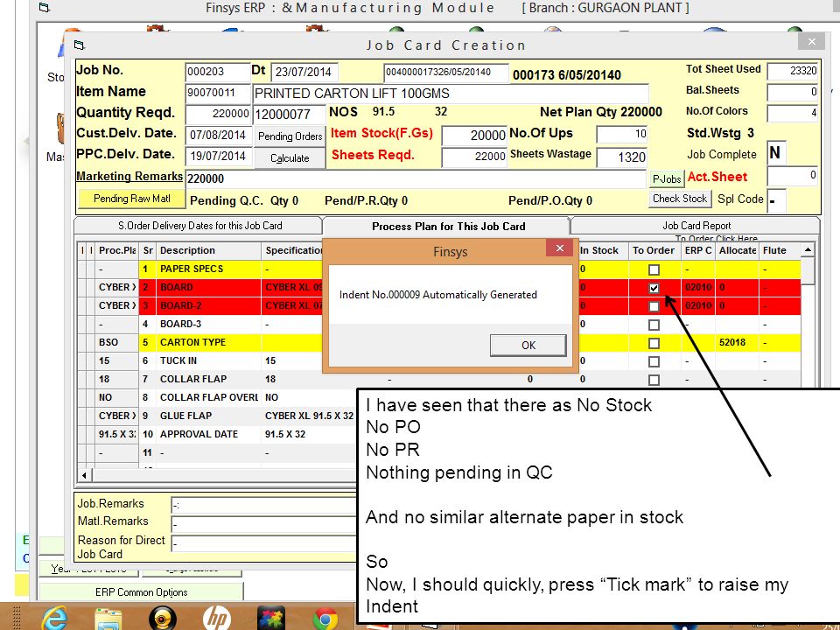Click the Description column header
Image resolution: width=840 pixels, height=630 pixels.
(x=208, y=250)
